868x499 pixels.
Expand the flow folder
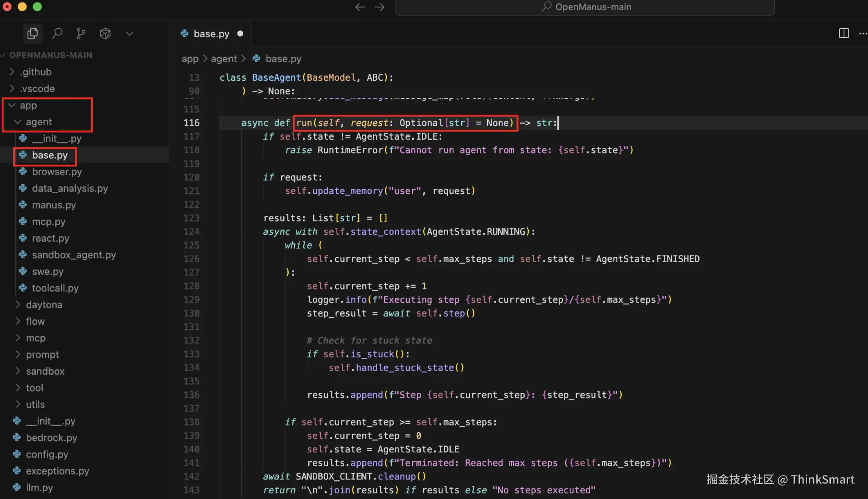pyautogui.click(x=35, y=322)
